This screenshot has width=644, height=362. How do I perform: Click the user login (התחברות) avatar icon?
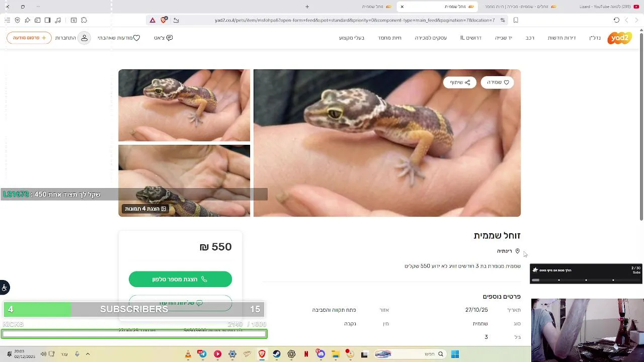85,38
